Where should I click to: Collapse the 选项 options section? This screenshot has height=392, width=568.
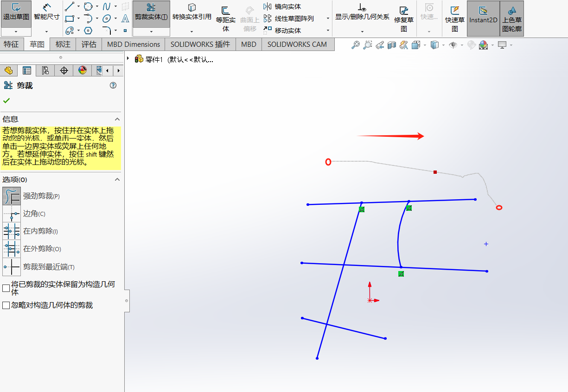117,180
